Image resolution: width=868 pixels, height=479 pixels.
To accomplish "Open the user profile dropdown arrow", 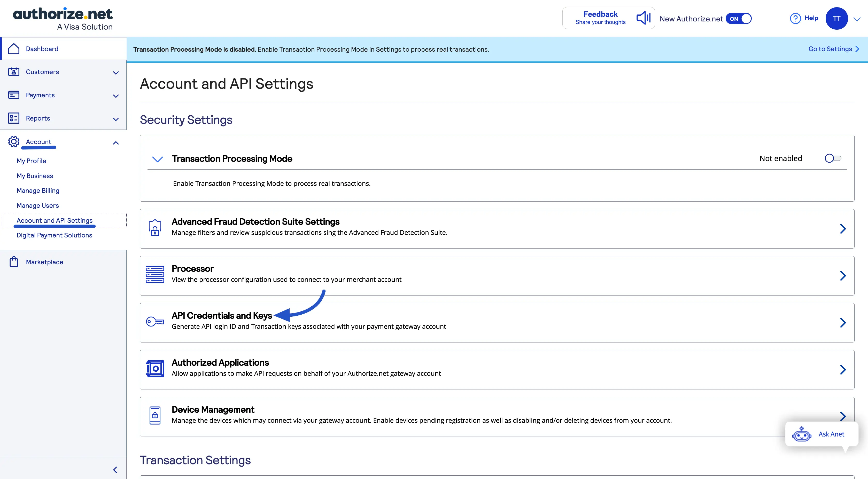I will tap(858, 19).
